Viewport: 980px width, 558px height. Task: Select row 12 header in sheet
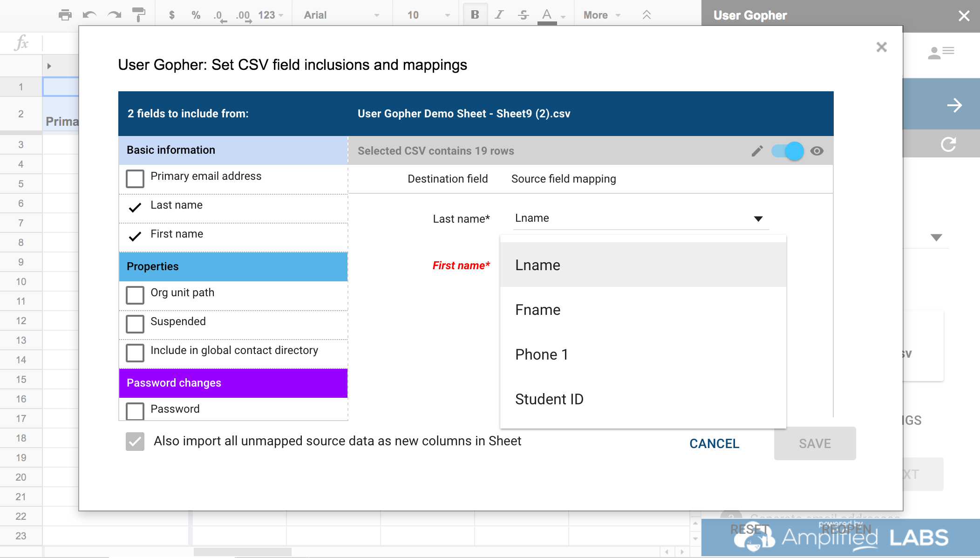coord(21,320)
